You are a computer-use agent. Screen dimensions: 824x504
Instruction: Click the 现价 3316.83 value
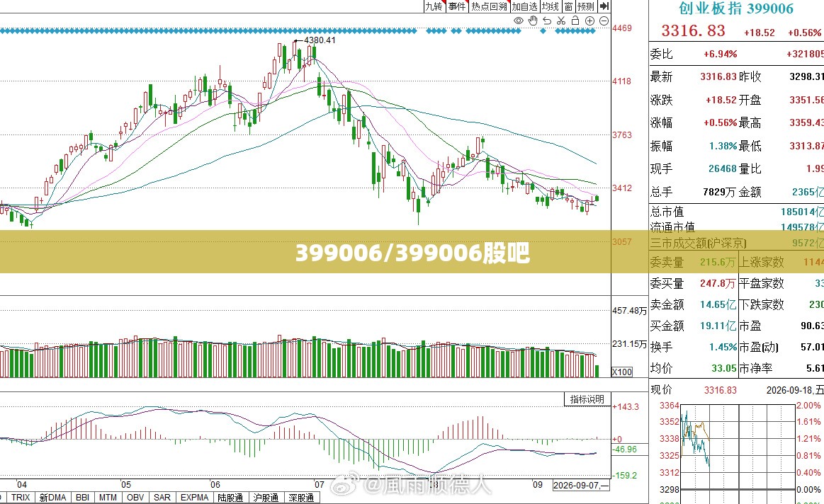click(721, 390)
